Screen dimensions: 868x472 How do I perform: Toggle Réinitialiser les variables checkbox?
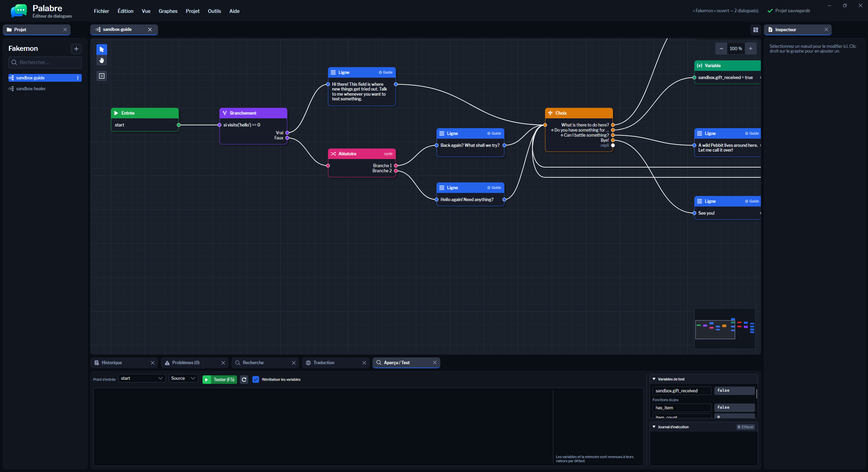point(256,379)
